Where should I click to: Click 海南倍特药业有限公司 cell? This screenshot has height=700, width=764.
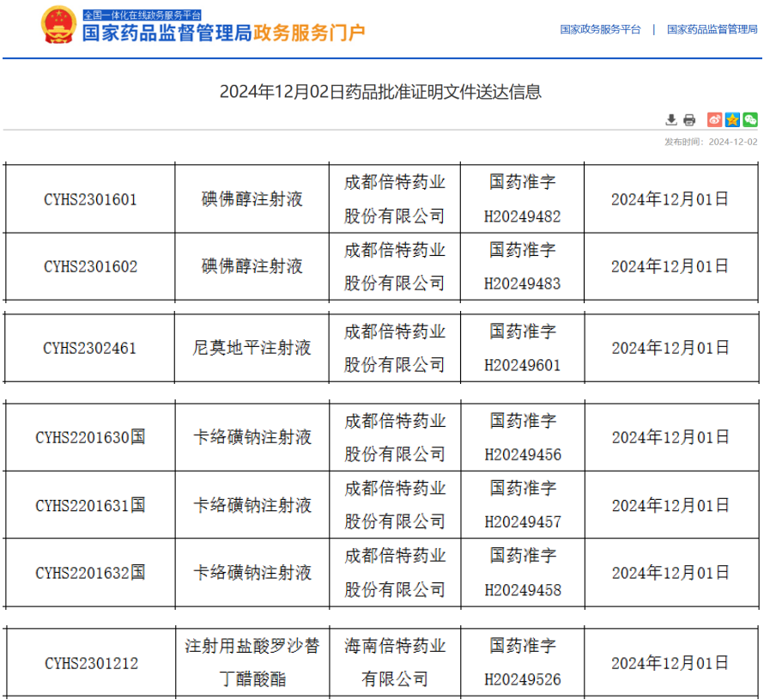pyautogui.click(x=395, y=662)
